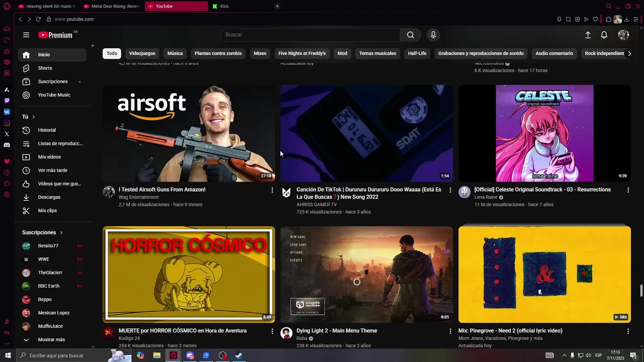Play the Celeste soundtrack thumbnail

[544, 133]
